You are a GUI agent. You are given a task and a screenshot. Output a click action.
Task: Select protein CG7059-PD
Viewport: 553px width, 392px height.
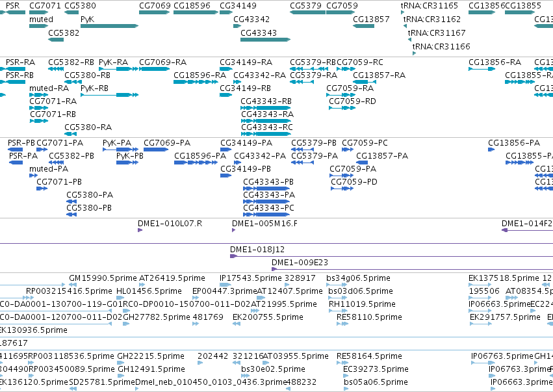point(342,189)
